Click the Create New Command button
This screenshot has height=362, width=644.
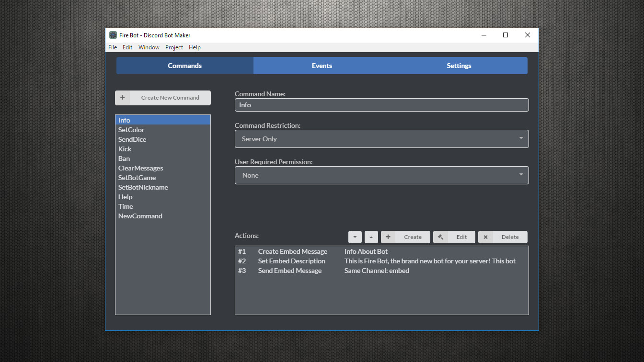pyautogui.click(x=170, y=98)
